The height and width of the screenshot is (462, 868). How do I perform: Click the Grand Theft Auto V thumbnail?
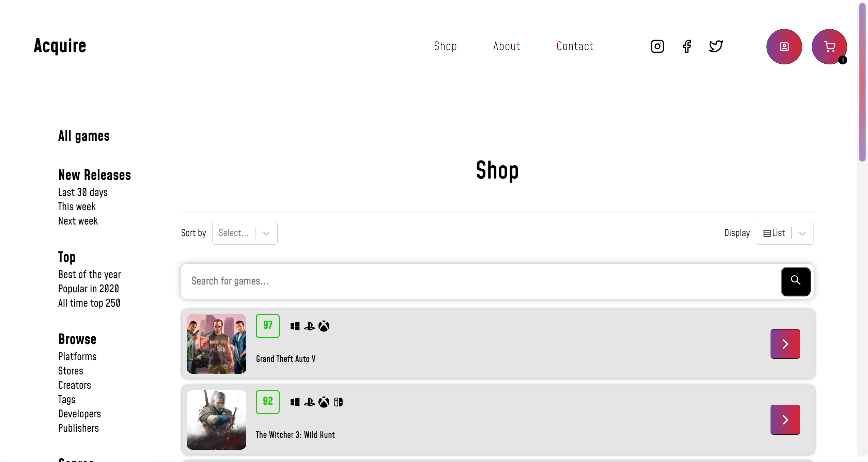coord(216,344)
